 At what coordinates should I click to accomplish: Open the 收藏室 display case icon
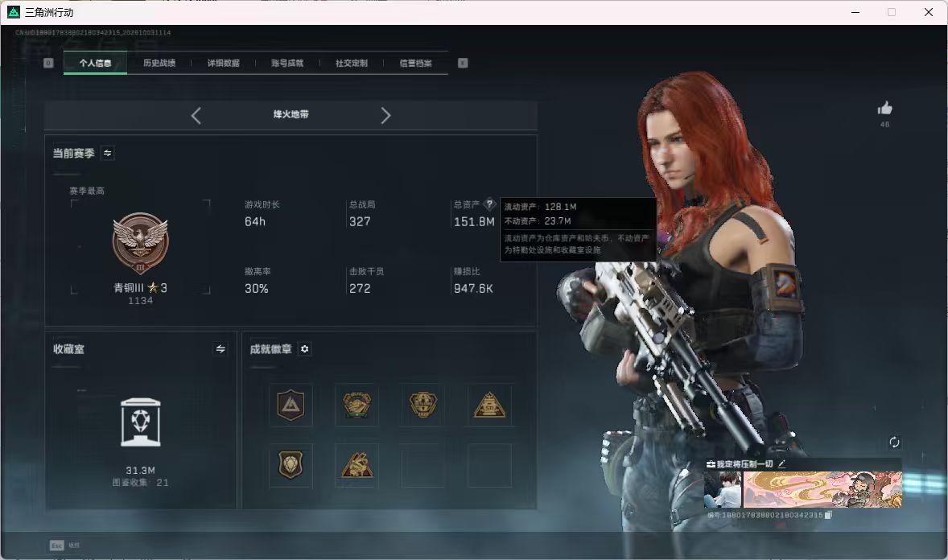[140, 422]
